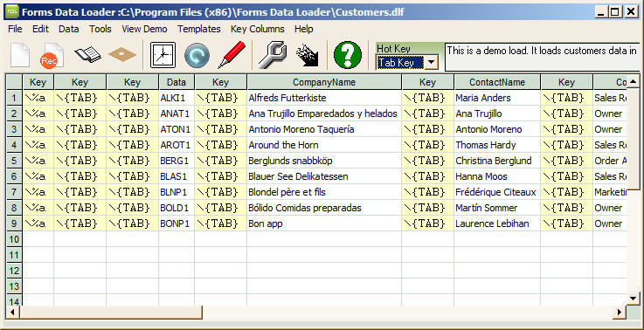The image size is (644, 330).
Task: Select the Bólido Comidas preparadas cell
Action: coord(324,208)
